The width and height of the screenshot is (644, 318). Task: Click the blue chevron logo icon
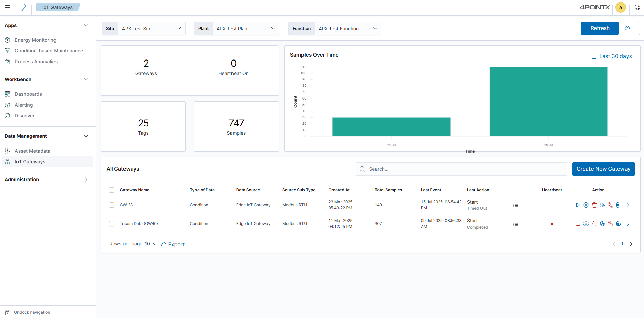point(24,7)
